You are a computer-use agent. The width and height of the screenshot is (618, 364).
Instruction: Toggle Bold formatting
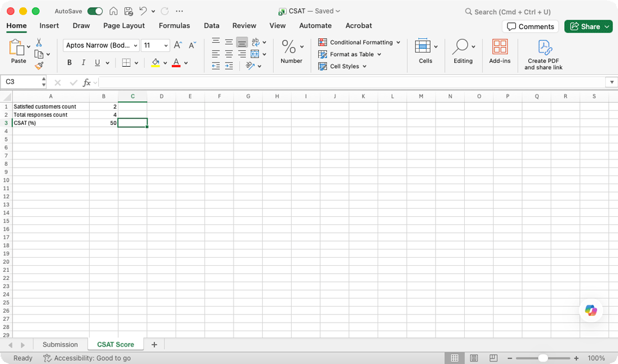(x=69, y=62)
